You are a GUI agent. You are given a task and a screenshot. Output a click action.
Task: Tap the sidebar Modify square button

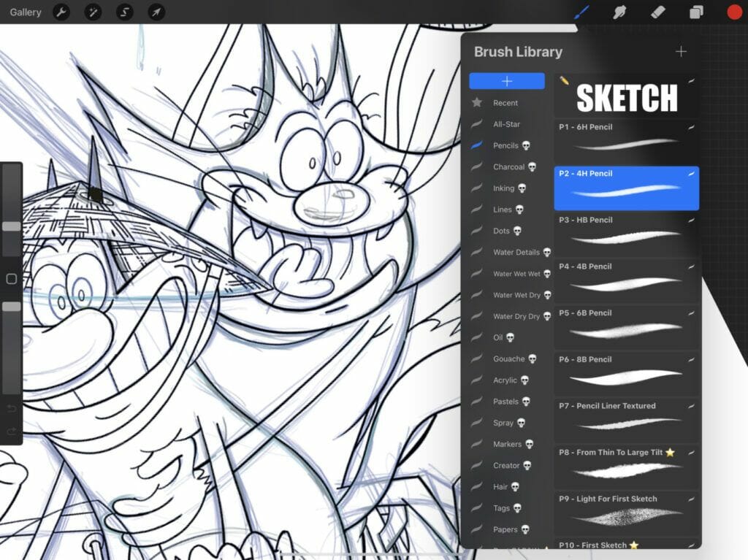click(12, 279)
